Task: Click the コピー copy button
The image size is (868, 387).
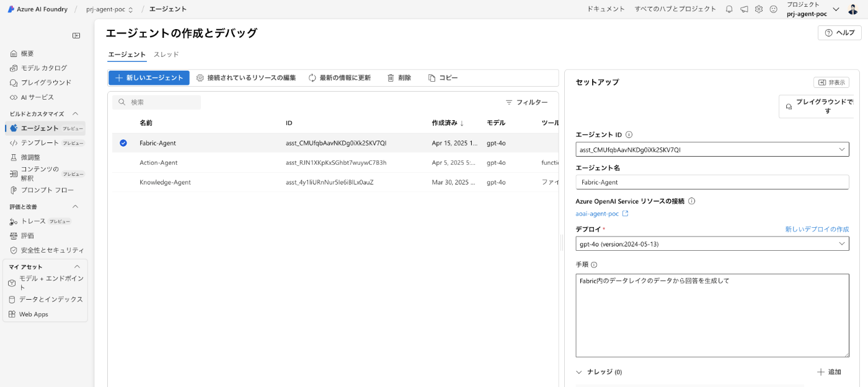Action: pyautogui.click(x=443, y=78)
